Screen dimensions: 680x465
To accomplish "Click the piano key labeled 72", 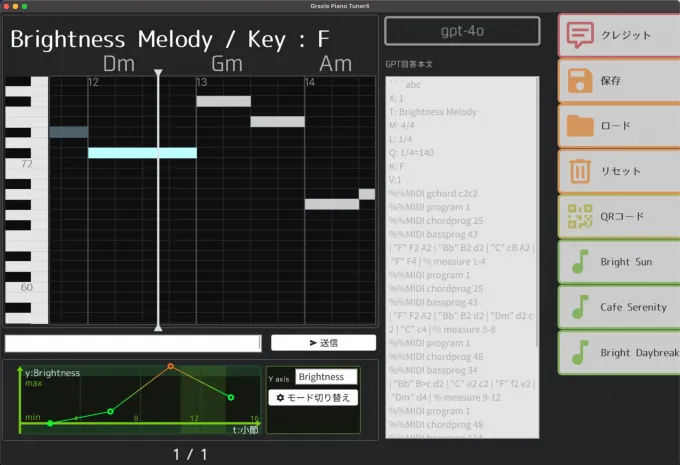I will click(26, 163).
